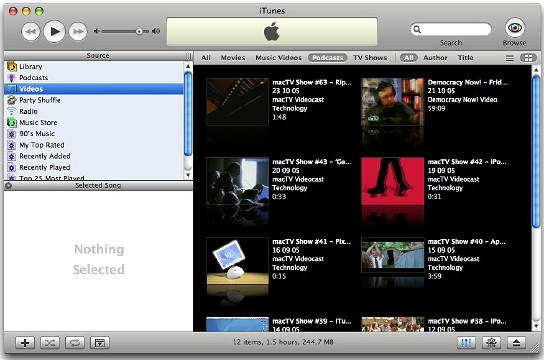The image size is (544, 360).
Task: Group videos by Author
Action: click(x=435, y=58)
